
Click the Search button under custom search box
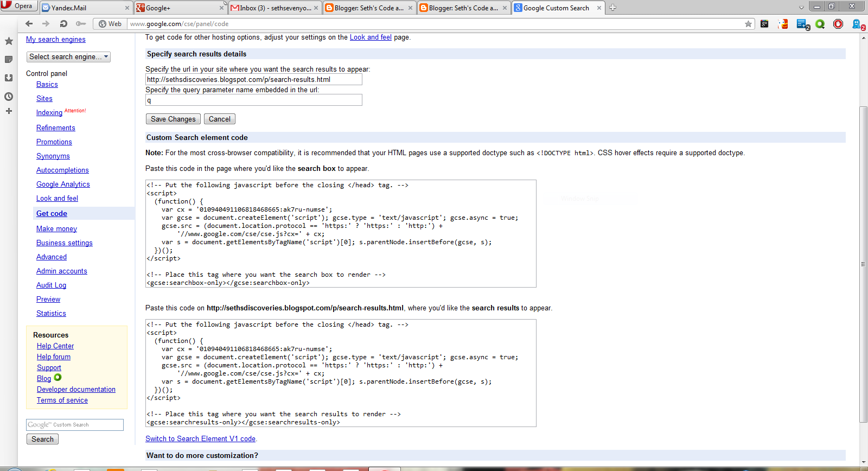42,439
